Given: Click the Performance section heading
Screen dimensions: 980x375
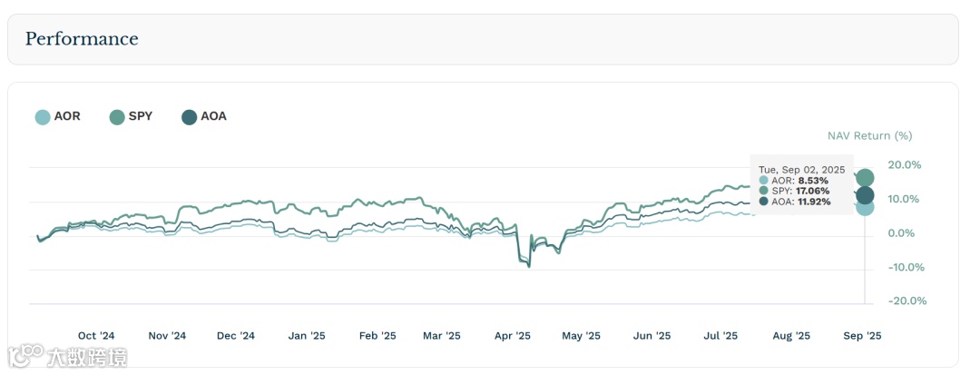Looking at the screenshot, I should (x=82, y=39).
